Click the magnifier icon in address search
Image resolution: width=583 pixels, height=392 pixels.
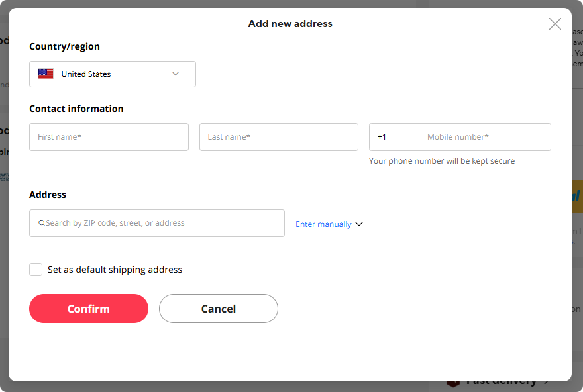tap(42, 224)
